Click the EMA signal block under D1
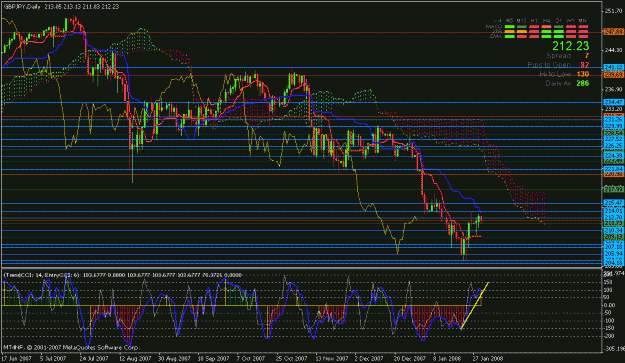The width and height of the screenshot is (625, 363). tap(558, 37)
